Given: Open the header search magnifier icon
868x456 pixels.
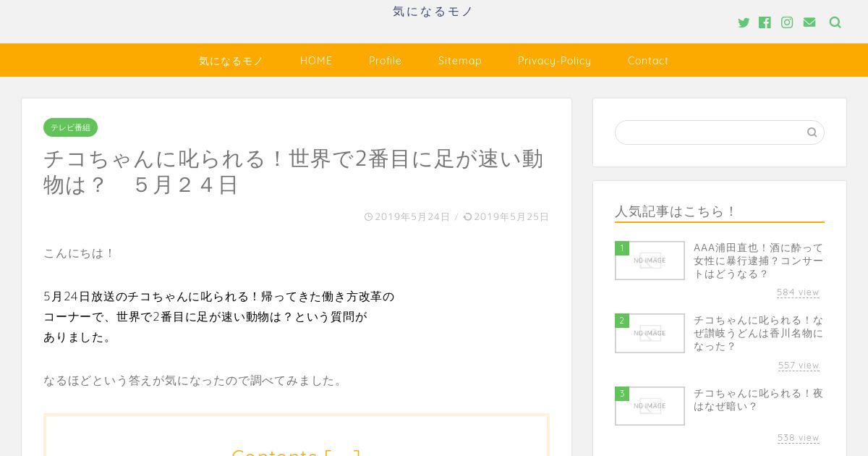Looking at the screenshot, I should click(835, 22).
